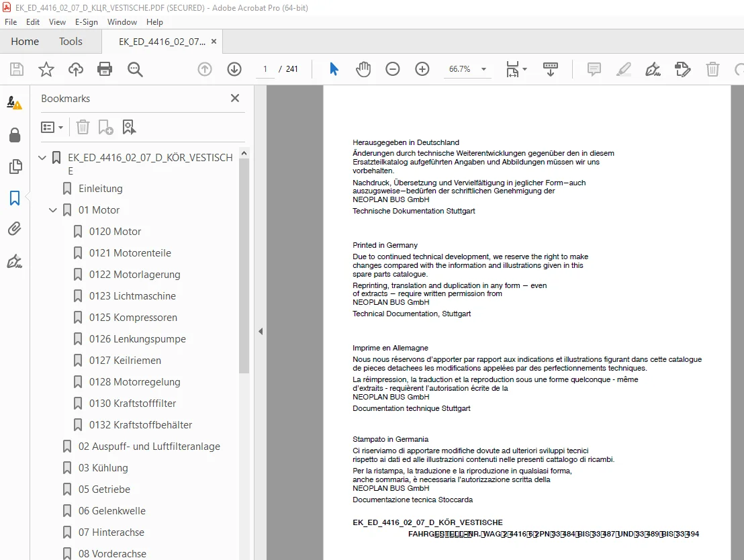Open the File menu
This screenshot has width=744, height=560.
tap(11, 22)
